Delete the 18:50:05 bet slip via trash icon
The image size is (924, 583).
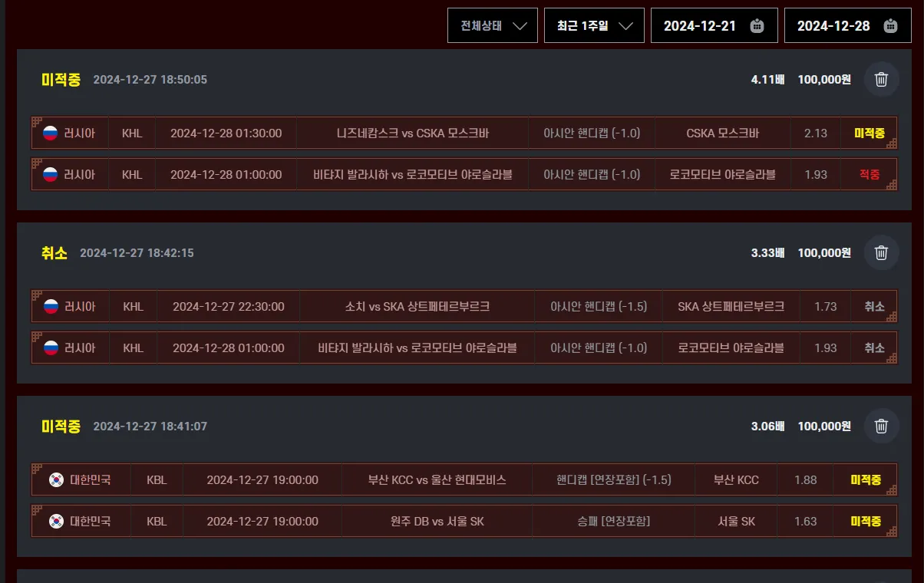(x=882, y=79)
